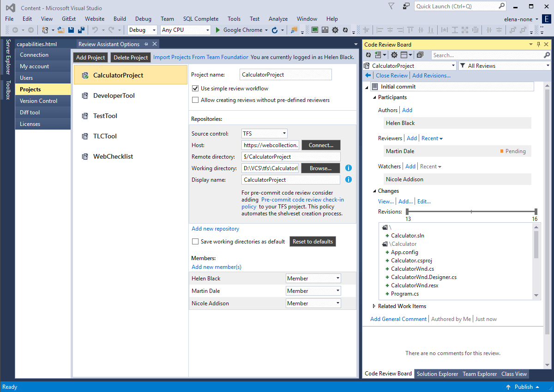The height and width of the screenshot is (392, 554).
Task: Click the bar chart icon in main toolbar
Action: (x=325, y=30)
